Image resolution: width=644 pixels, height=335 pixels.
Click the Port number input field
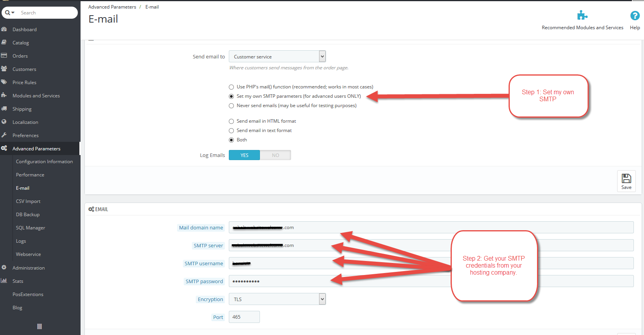click(x=244, y=317)
